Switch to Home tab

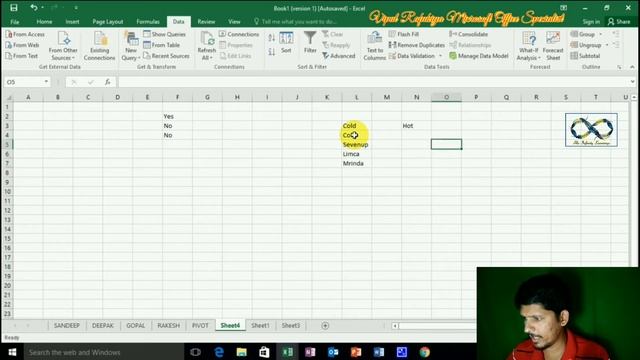[x=44, y=22]
